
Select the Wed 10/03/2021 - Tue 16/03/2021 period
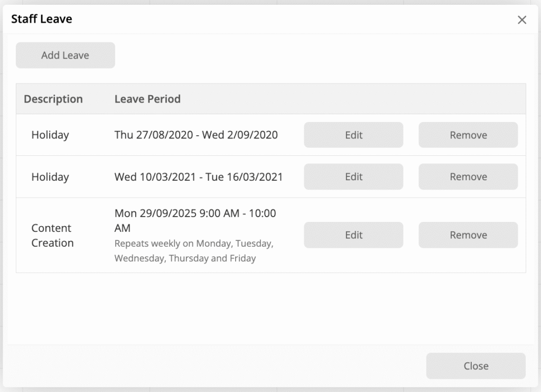(x=199, y=177)
